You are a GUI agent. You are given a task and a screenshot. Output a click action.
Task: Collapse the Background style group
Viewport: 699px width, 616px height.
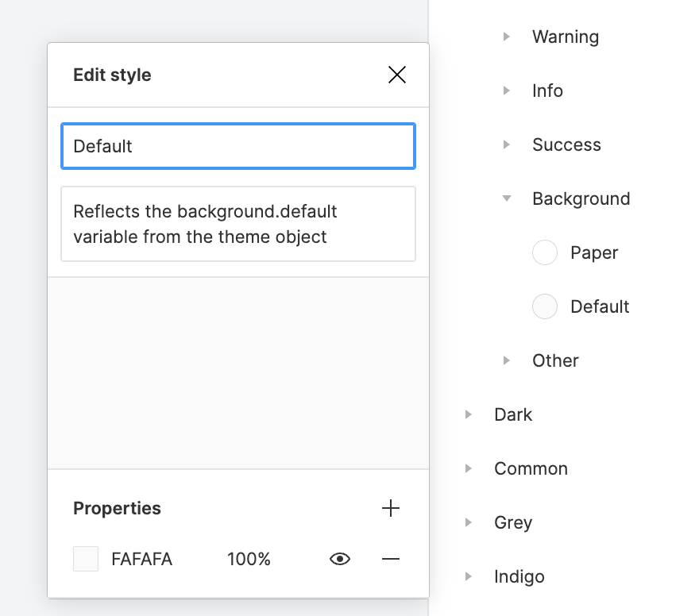coord(506,198)
